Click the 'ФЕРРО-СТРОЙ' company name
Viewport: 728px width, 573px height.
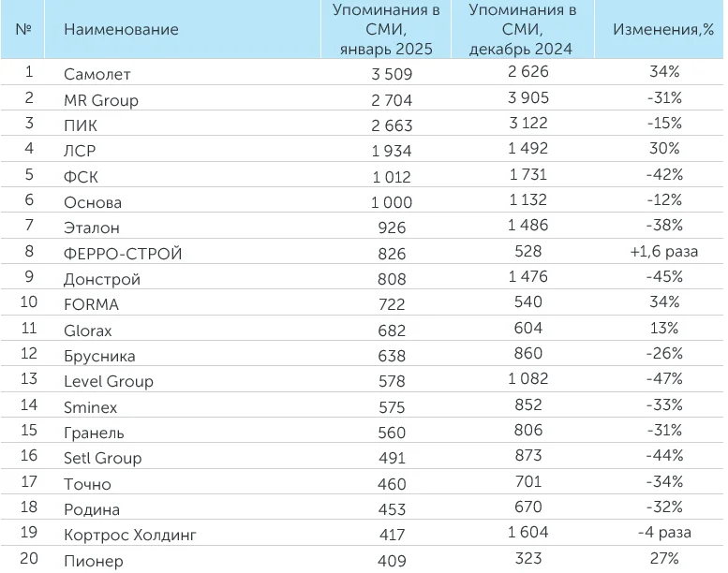pos(123,254)
